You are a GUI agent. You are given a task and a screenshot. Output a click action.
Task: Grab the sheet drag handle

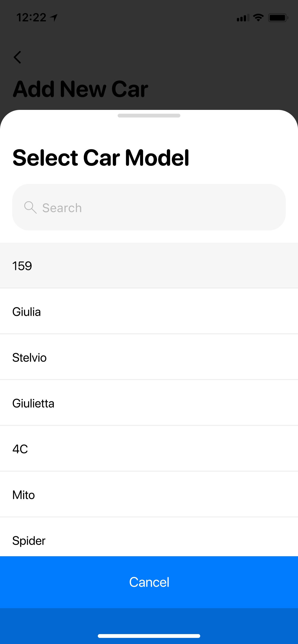click(149, 115)
